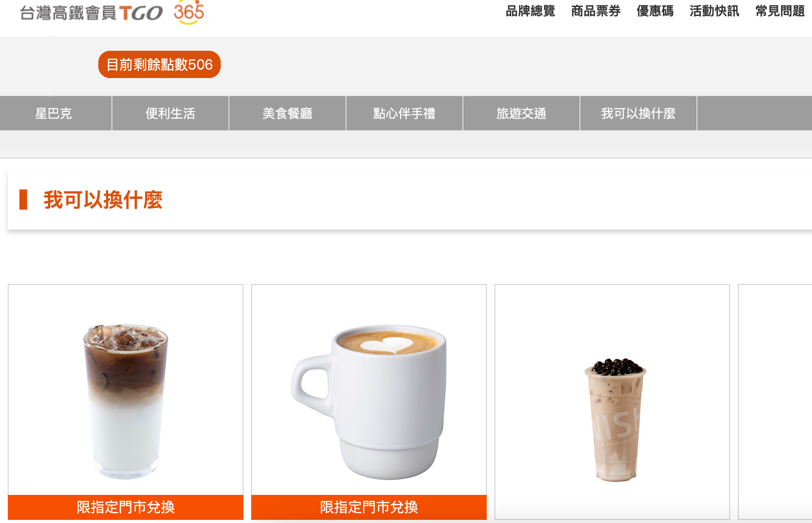812x523 pixels.
Task: Open 活動快訊 news link
Action: tap(714, 11)
